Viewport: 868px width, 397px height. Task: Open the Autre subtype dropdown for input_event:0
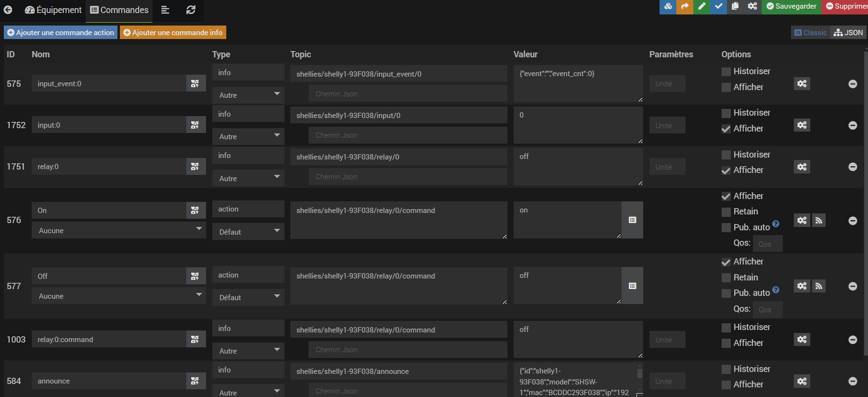(248, 95)
